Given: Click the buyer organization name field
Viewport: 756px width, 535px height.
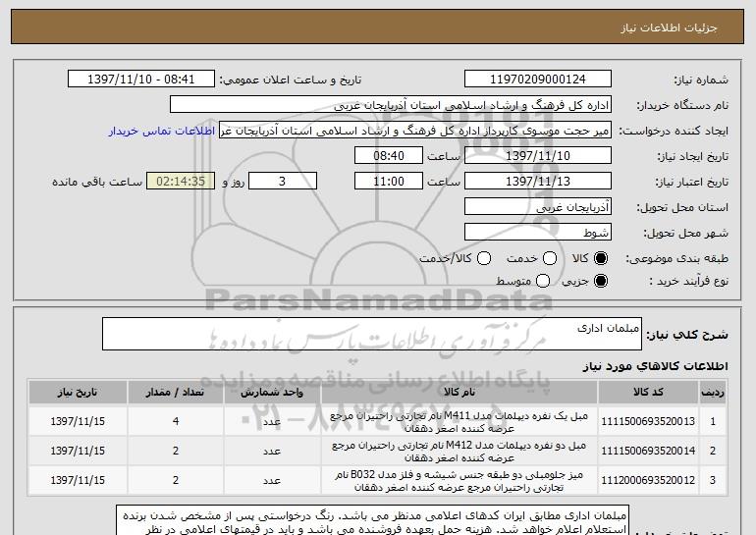Looking at the screenshot, I should (x=391, y=105).
